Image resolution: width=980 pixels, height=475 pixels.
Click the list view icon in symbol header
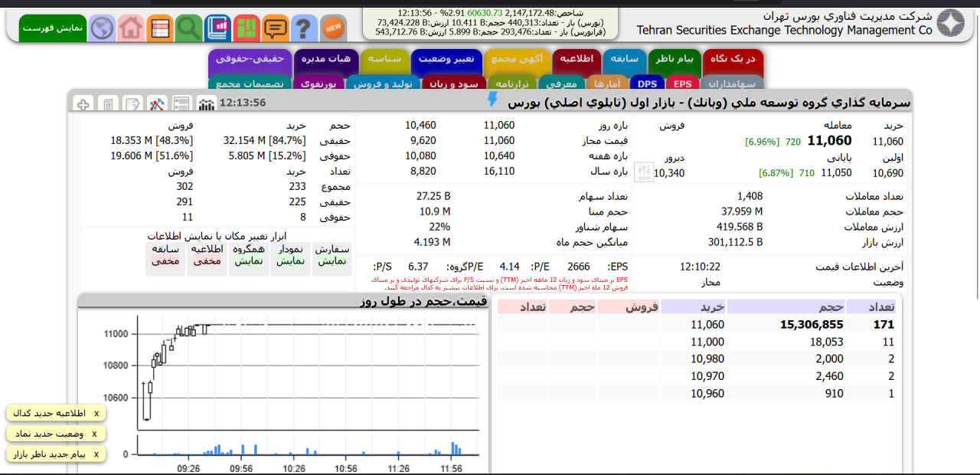coord(181,103)
